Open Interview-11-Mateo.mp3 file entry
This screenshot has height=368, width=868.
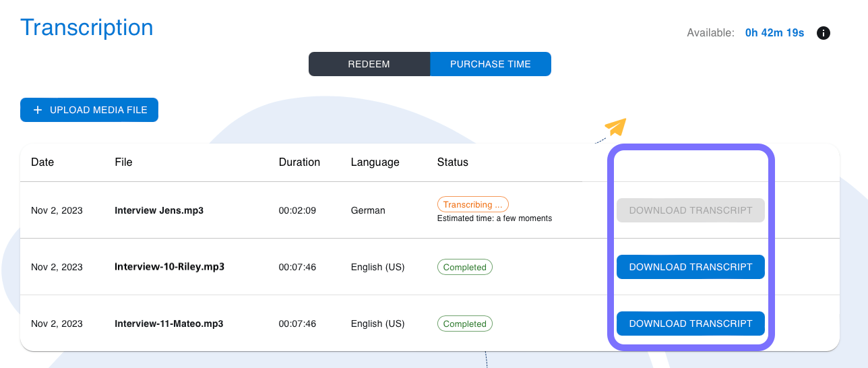(x=169, y=324)
